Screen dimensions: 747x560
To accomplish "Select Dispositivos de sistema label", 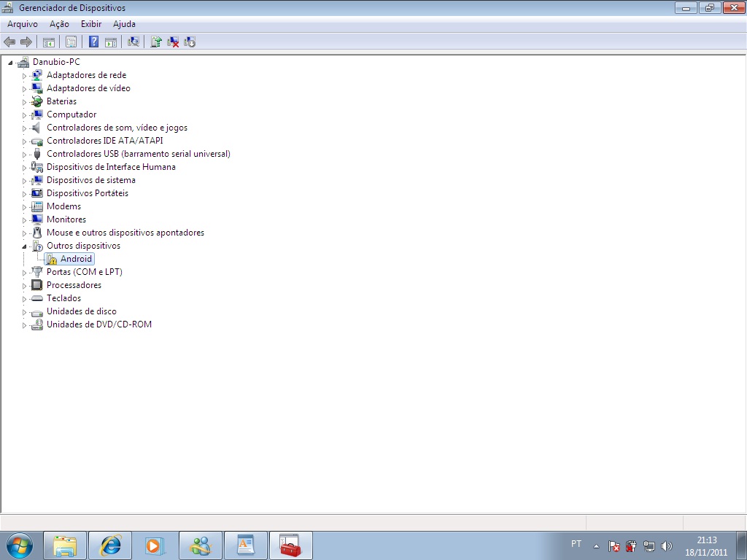I will (91, 180).
